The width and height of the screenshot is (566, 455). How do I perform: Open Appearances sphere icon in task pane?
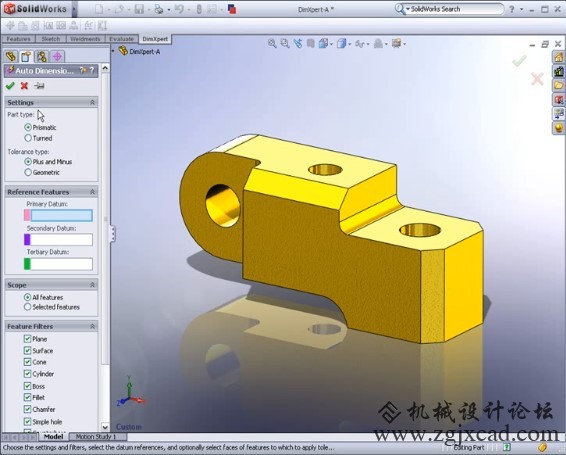click(x=559, y=128)
